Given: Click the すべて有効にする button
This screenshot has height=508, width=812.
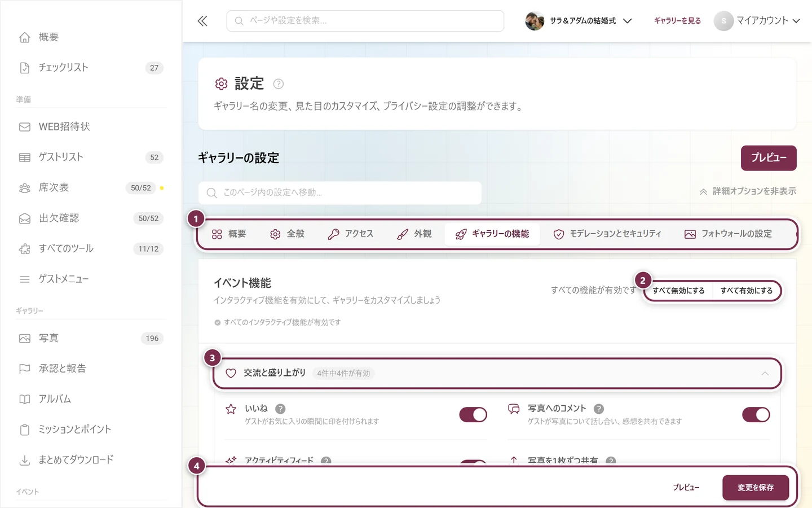Looking at the screenshot, I should tap(747, 291).
